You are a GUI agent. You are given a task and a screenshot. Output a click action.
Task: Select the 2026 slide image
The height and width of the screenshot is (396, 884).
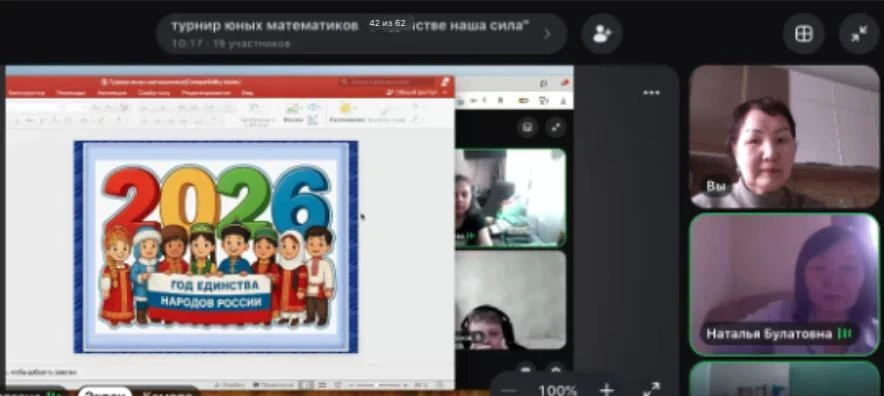[x=216, y=247]
